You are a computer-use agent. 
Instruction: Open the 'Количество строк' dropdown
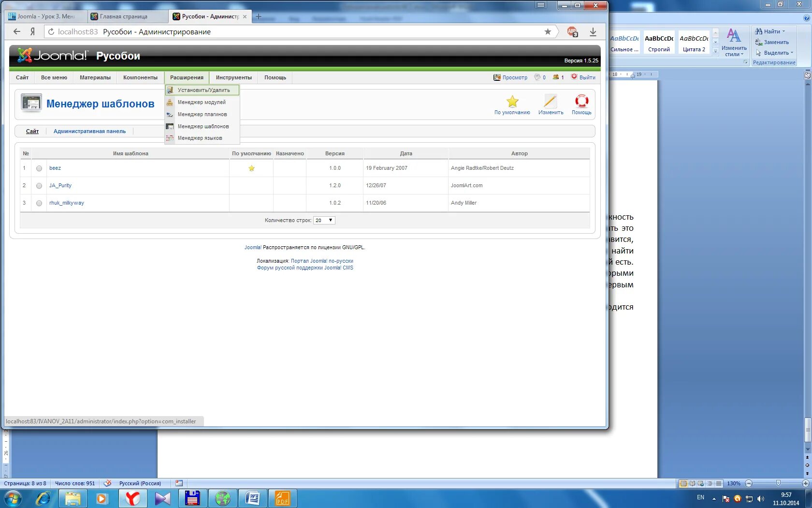(x=324, y=220)
